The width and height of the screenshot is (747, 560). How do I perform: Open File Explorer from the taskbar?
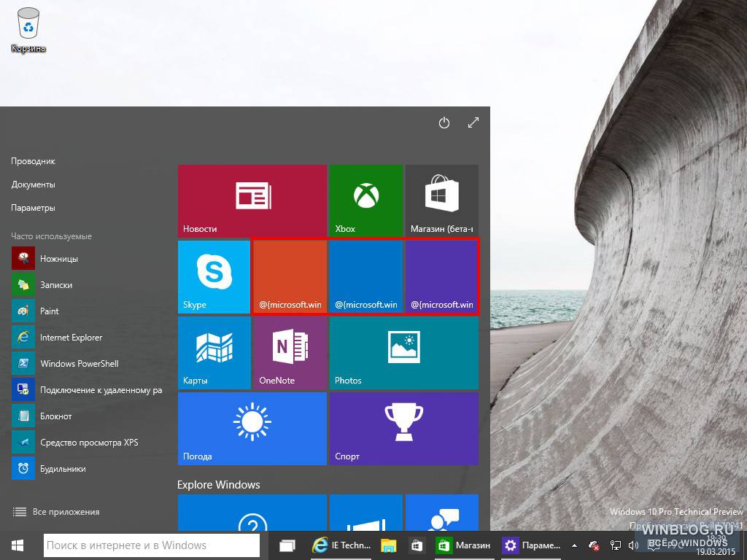tap(389, 545)
